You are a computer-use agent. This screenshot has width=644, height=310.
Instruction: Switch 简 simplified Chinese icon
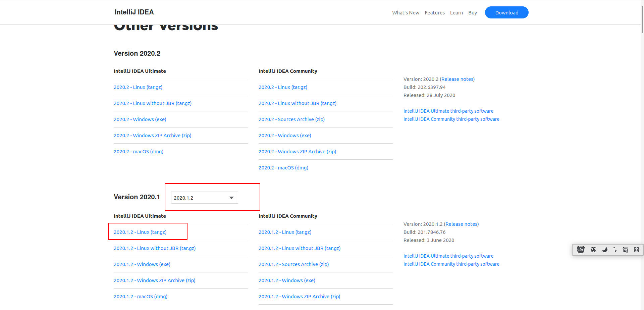[625, 250]
